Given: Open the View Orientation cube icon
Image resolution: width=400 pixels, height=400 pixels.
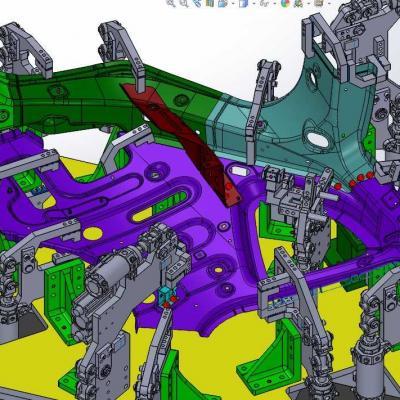Looking at the screenshot, I should tap(222, 3).
